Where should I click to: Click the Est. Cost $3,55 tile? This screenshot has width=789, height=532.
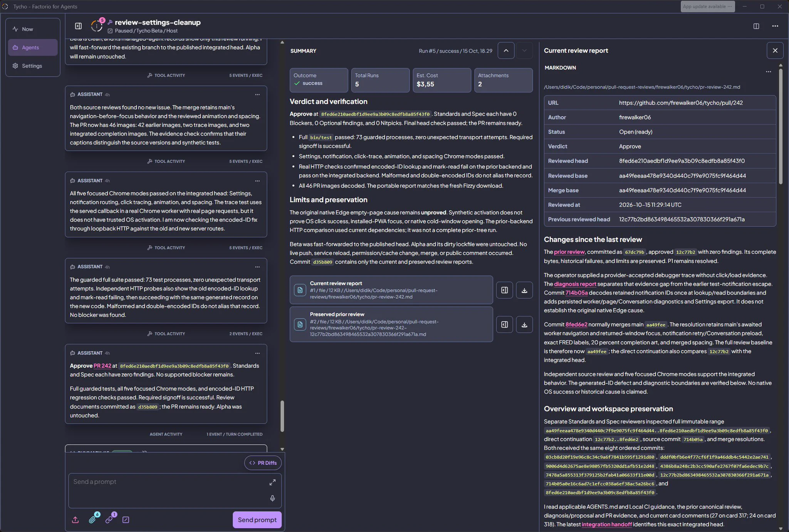(x=442, y=80)
